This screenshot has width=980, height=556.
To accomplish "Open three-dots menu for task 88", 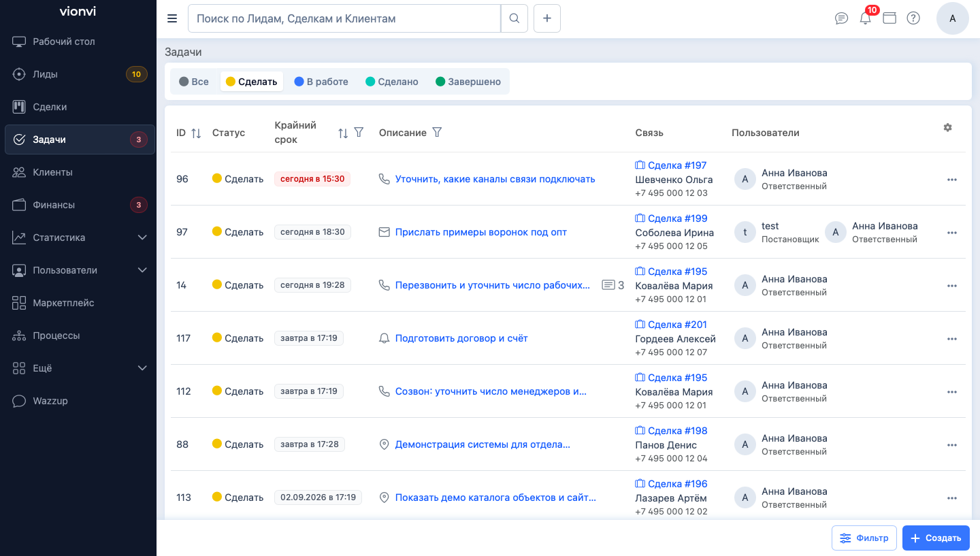I will point(952,445).
